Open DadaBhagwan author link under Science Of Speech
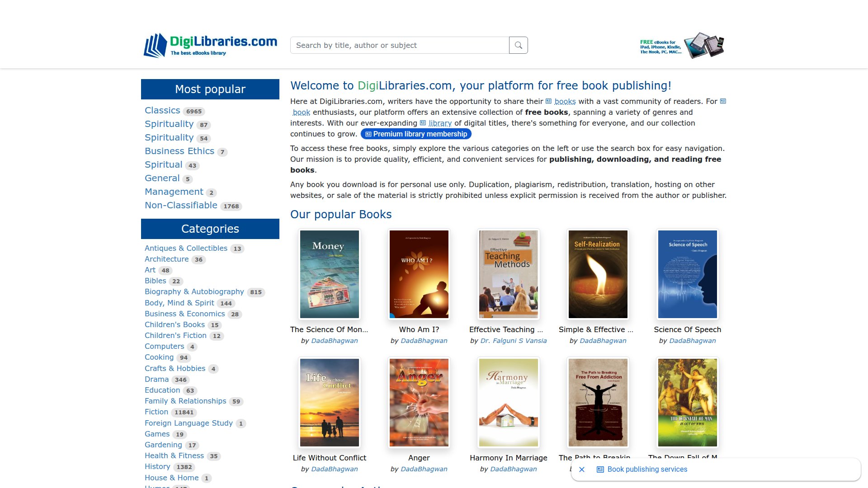The height and width of the screenshot is (488, 868). 693,341
